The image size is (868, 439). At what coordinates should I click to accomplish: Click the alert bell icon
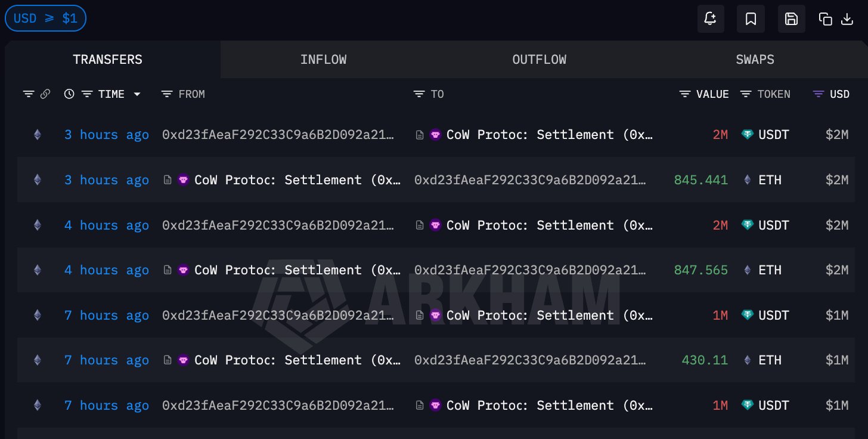click(x=710, y=19)
